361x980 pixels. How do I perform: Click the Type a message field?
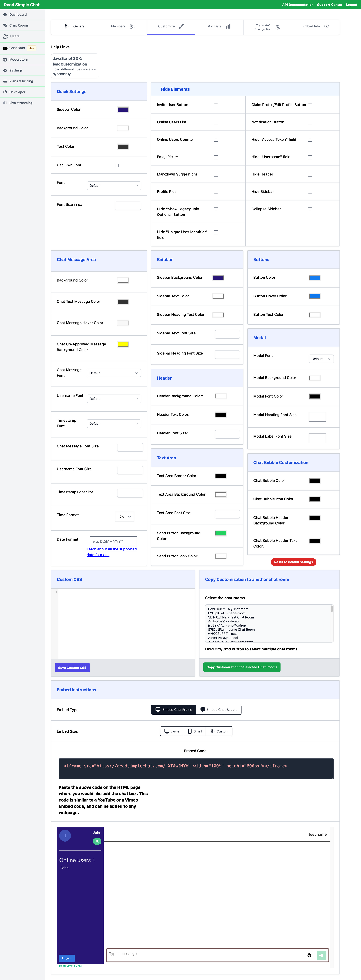205,955
